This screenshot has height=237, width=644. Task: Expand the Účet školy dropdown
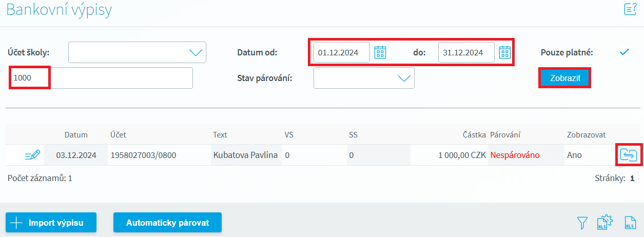tap(137, 52)
